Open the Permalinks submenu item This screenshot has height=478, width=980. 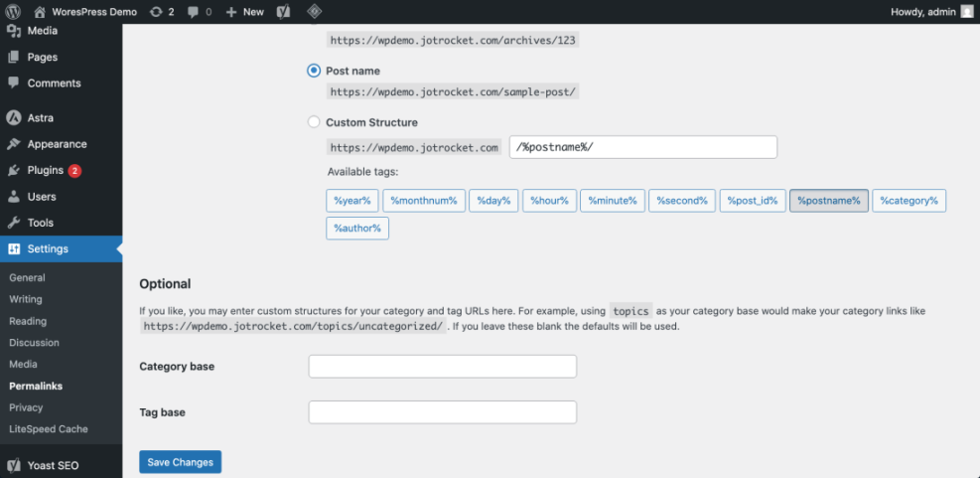(x=36, y=386)
